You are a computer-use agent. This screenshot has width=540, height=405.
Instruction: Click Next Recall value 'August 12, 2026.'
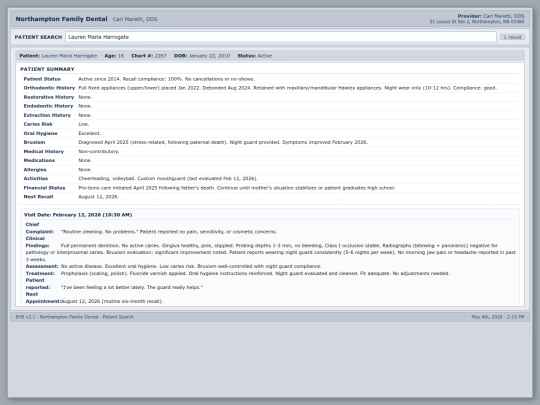(x=98, y=197)
